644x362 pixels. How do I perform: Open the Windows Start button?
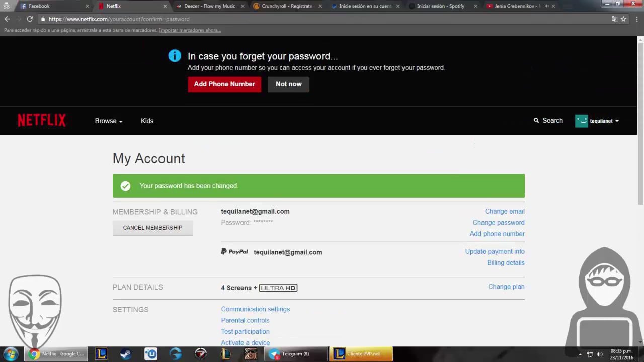click(x=11, y=354)
